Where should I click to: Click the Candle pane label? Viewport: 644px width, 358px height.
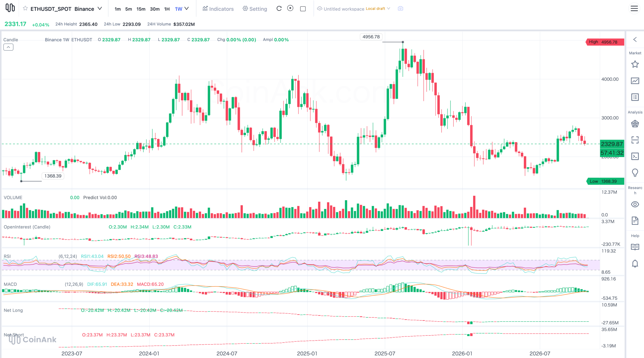(11, 40)
